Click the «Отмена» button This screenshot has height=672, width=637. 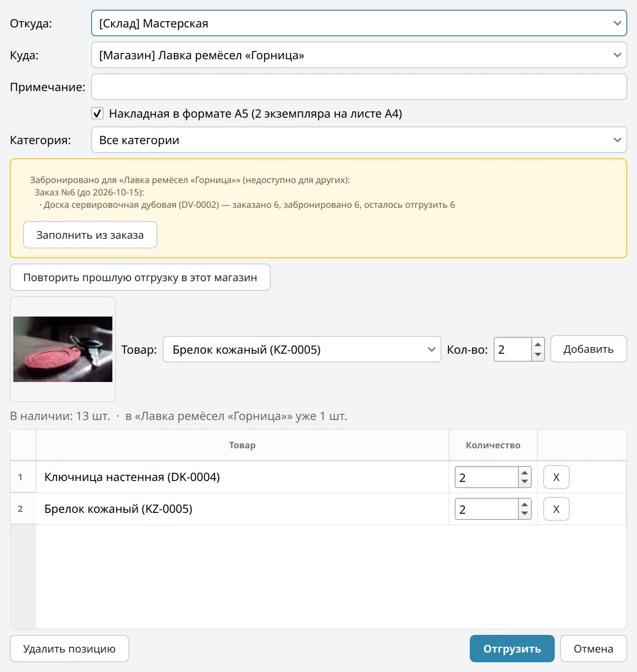click(594, 649)
